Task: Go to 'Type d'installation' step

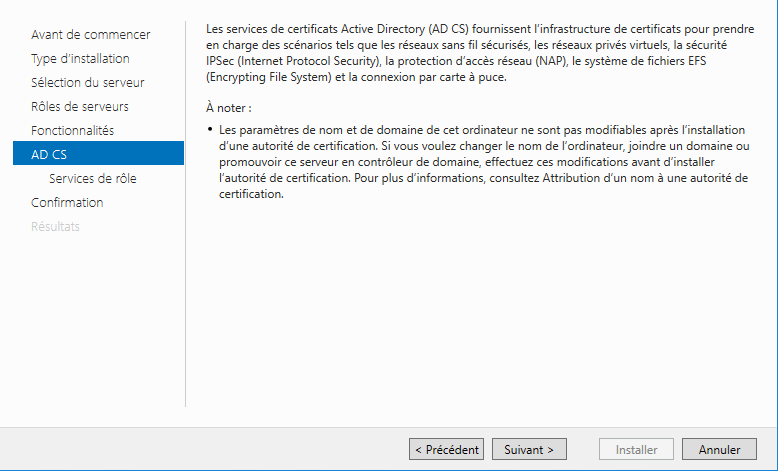Action: (80, 59)
